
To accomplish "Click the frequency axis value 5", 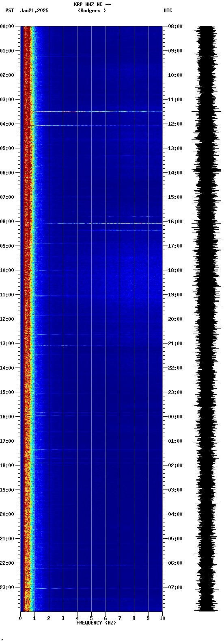I will point(91,618).
